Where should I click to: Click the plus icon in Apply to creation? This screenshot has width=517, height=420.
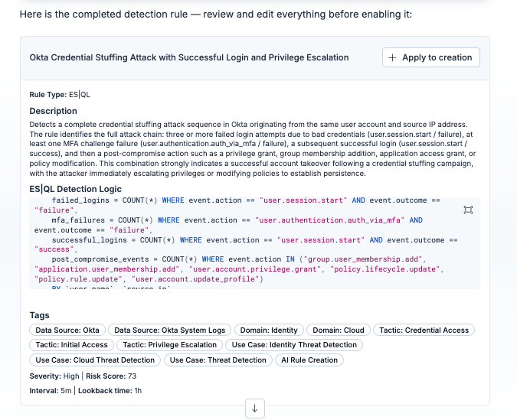(x=392, y=57)
